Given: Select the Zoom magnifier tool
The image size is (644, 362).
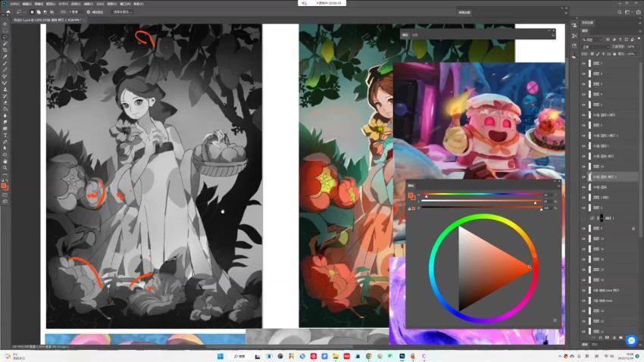Looking at the screenshot, I should tap(5, 168).
